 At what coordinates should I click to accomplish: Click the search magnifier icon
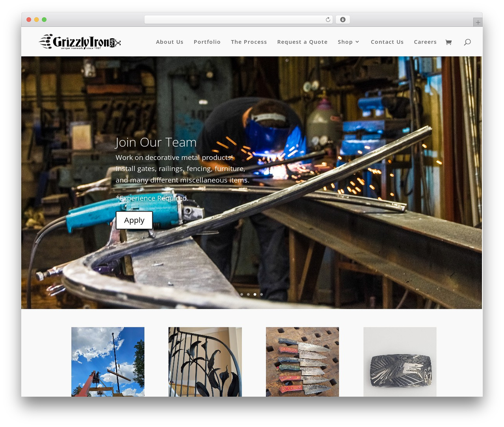point(467,42)
